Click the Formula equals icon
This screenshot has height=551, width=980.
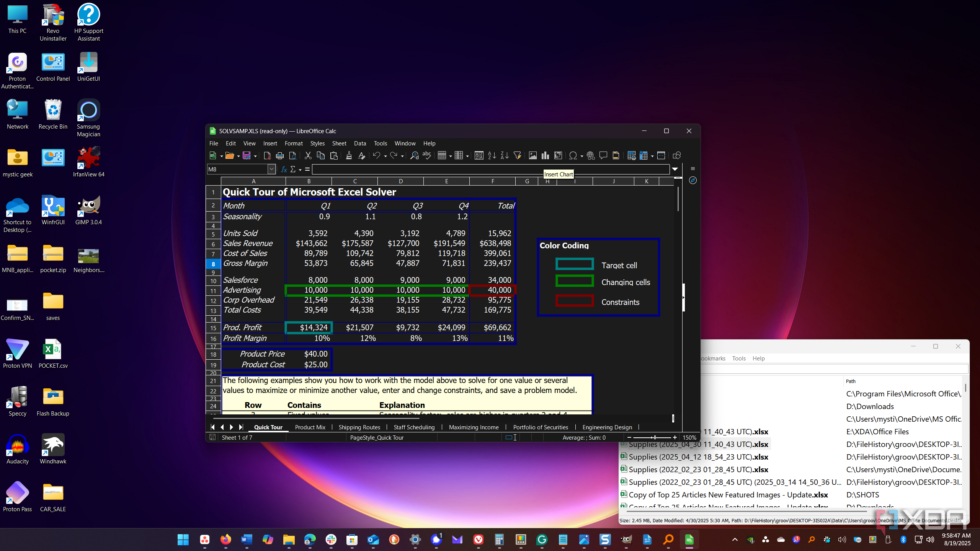pos(307,170)
